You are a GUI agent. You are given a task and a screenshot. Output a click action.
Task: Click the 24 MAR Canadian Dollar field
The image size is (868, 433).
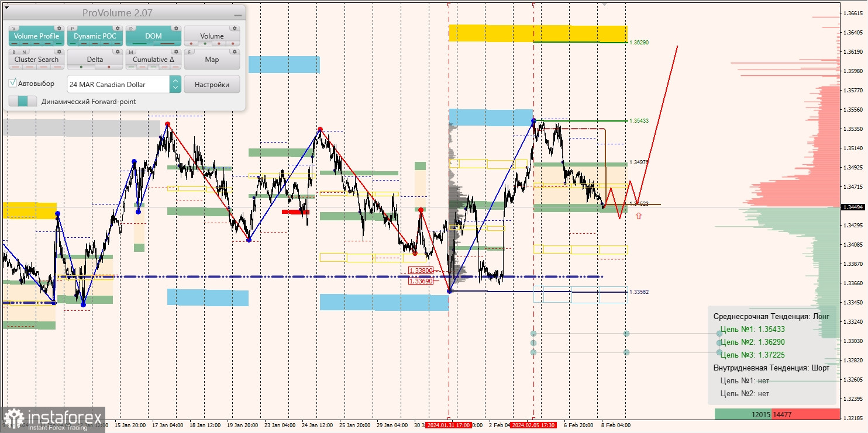pyautogui.click(x=119, y=84)
